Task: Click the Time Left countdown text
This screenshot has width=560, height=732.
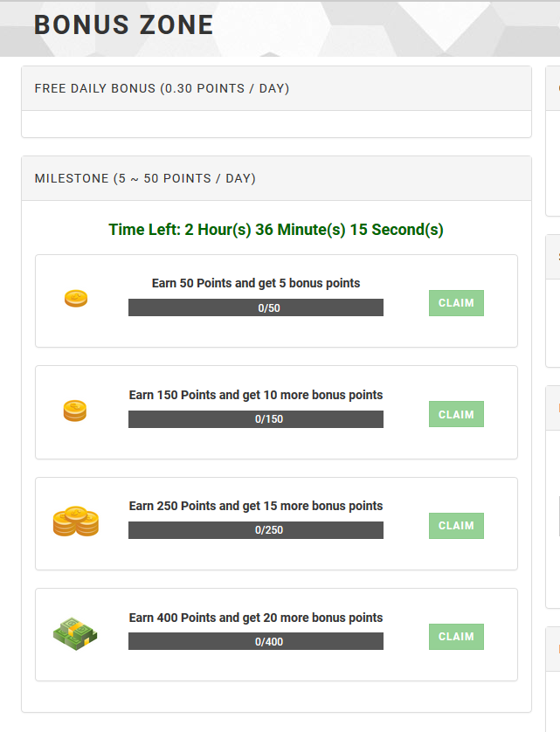Action: click(x=276, y=230)
